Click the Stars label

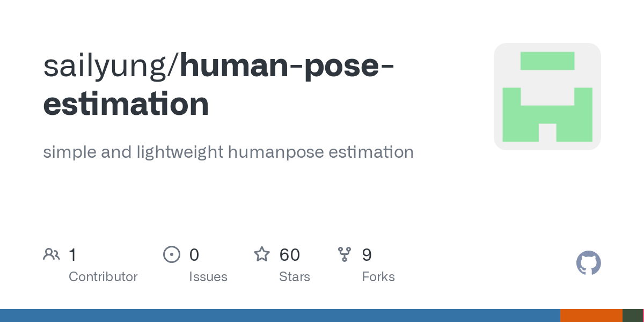click(295, 277)
